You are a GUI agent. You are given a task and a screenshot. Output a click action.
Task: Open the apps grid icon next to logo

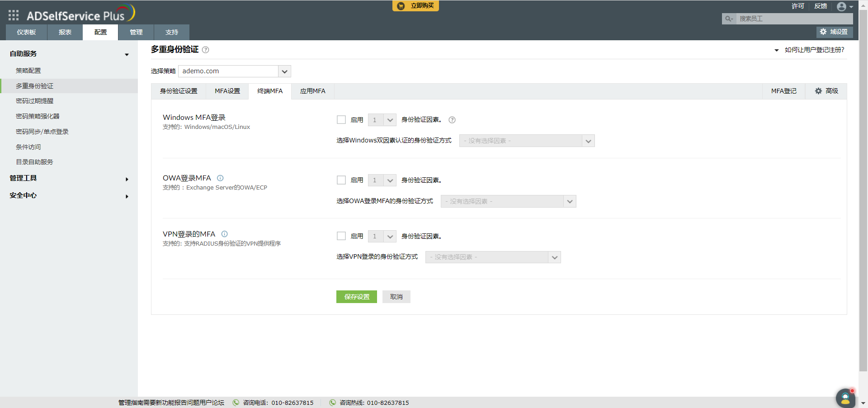tap(13, 15)
